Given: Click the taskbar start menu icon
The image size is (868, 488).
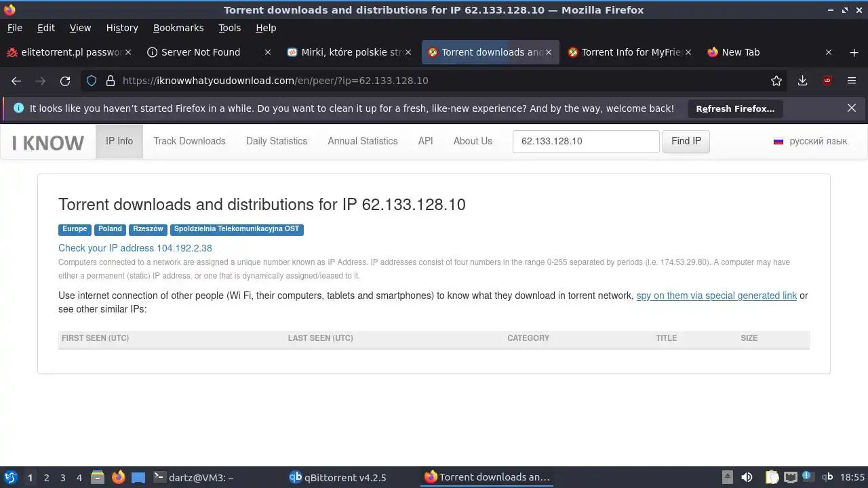Looking at the screenshot, I should click(10, 477).
